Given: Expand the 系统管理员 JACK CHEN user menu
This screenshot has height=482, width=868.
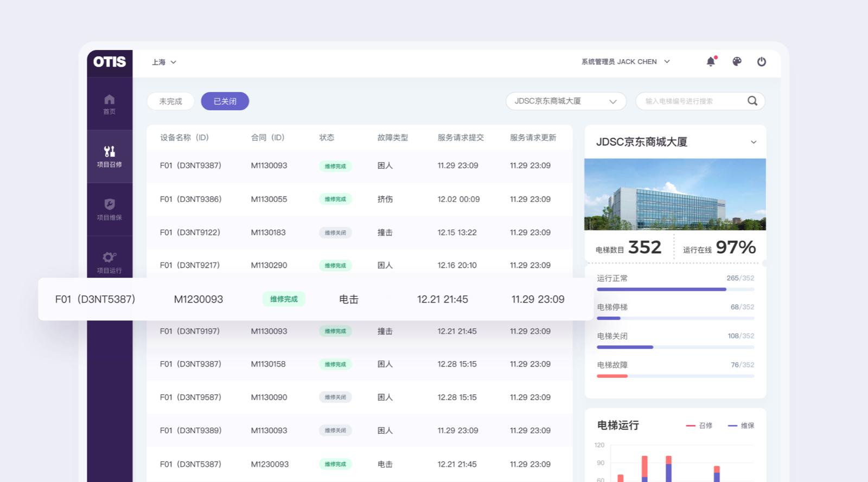Looking at the screenshot, I should pyautogui.click(x=626, y=62).
